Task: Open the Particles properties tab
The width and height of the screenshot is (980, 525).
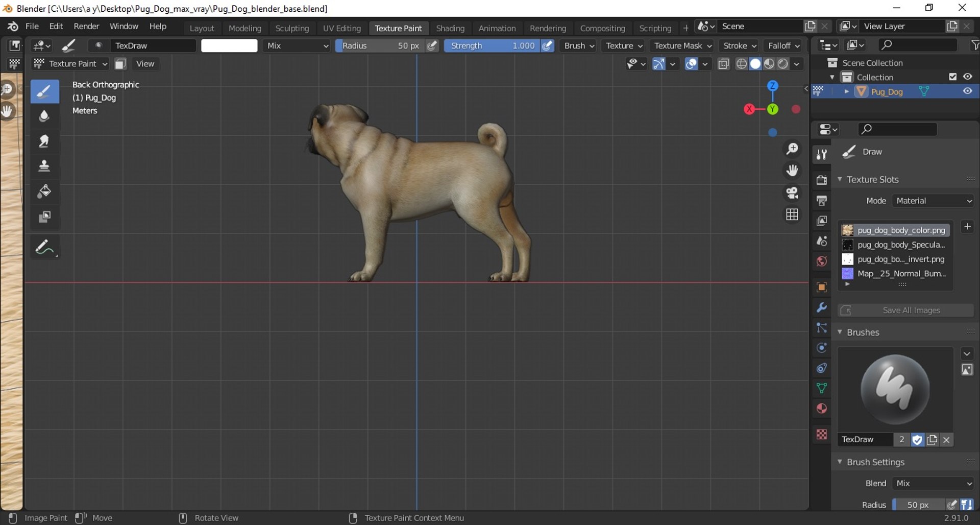Action: (x=821, y=328)
